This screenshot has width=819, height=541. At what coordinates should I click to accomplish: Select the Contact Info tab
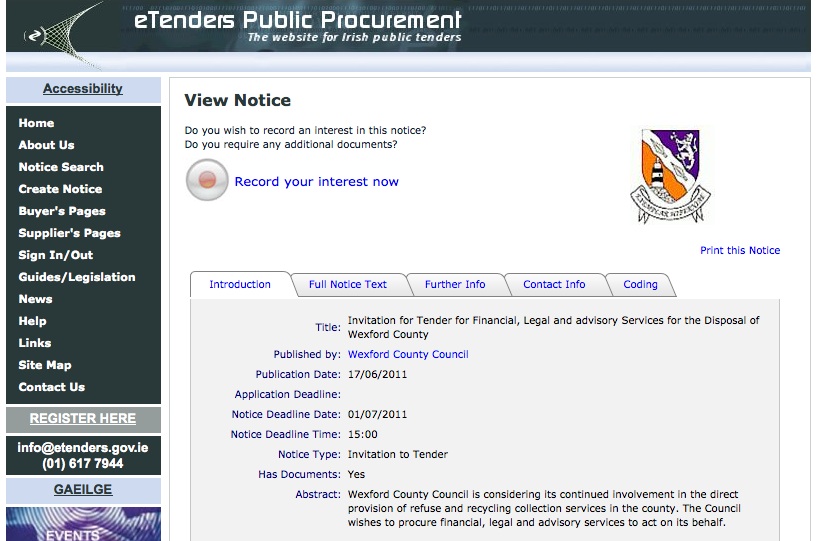click(x=554, y=284)
